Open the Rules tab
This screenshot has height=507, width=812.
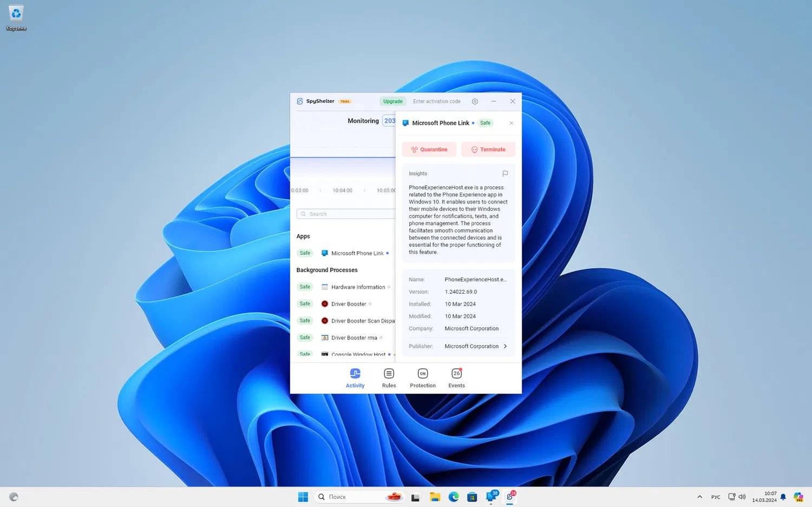[x=389, y=378]
